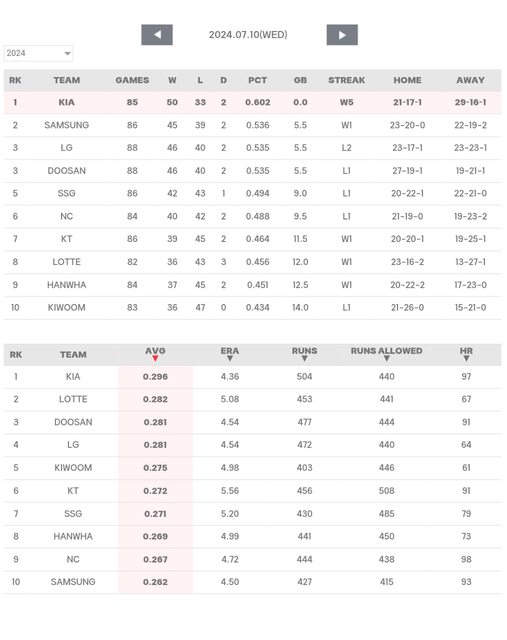The height and width of the screenshot is (640, 507).
Task: Click the 2024.07.10(WED) date label
Action: [x=248, y=35]
